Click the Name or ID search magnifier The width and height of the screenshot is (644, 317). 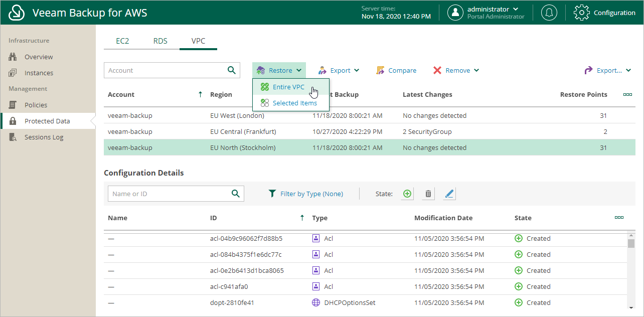(235, 194)
